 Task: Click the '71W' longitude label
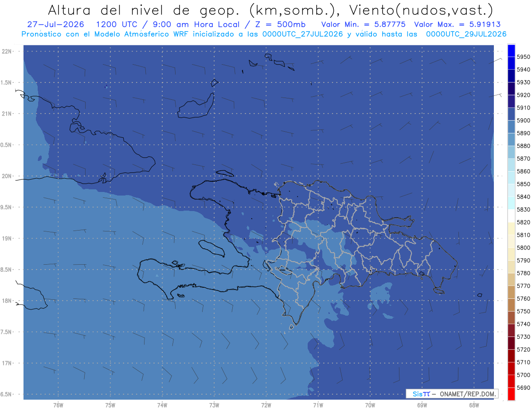point(318,405)
